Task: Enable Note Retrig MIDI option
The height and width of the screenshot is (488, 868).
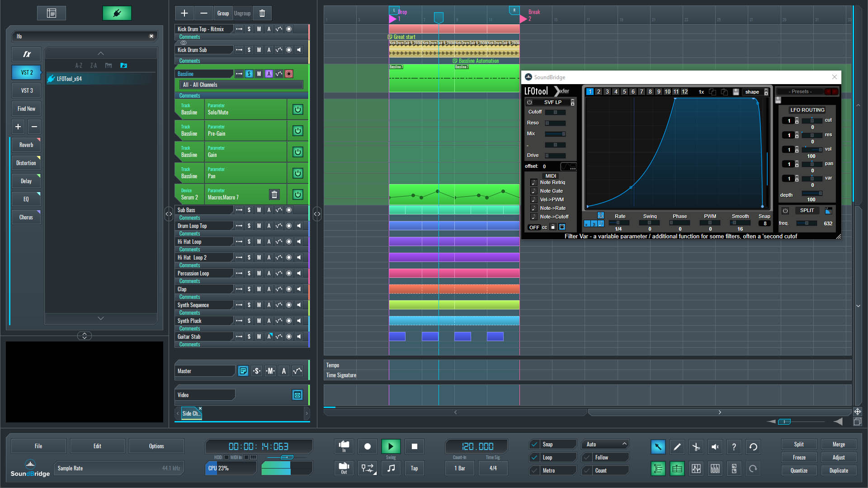Action: click(x=533, y=182)
